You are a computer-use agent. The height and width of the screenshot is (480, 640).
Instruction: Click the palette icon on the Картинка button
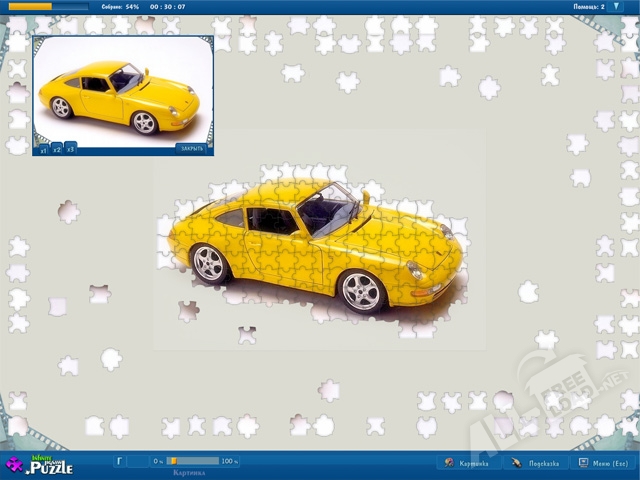click(x=450, y=463)
